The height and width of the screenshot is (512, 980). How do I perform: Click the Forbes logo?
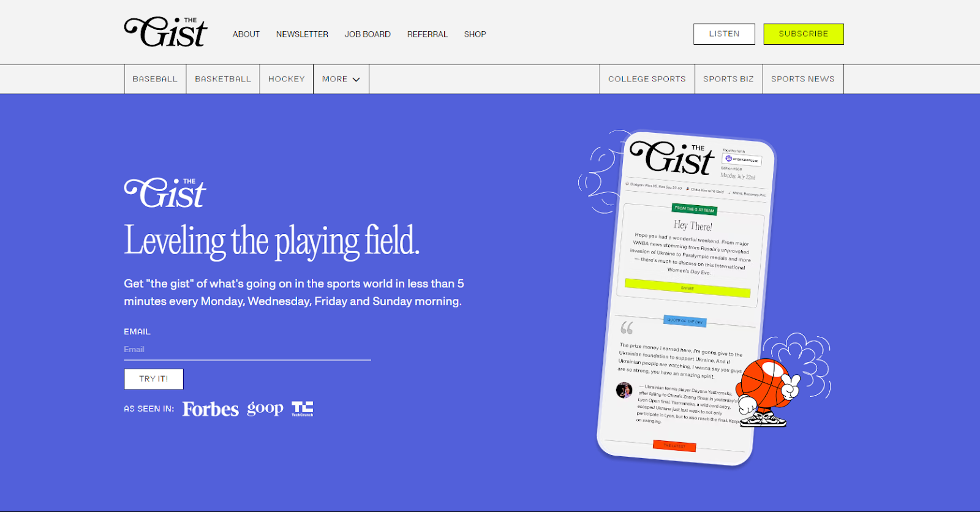point(210,408)
